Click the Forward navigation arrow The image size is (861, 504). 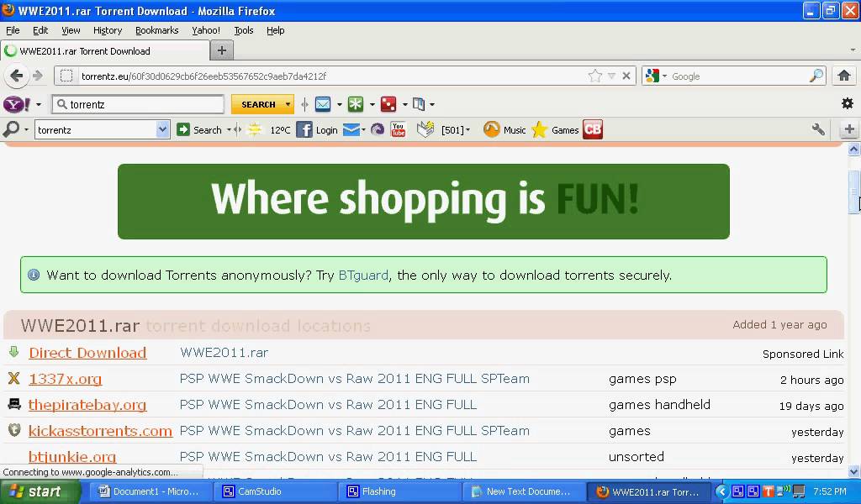pos(38,76)
